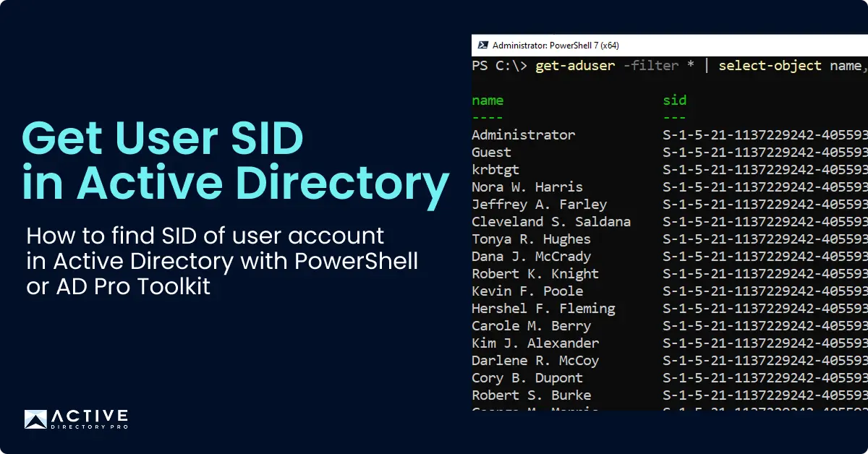This screenshot has height=454, width=868.
Task: Click the SID value for Kevin F. Poole
Action: pos(765,291)
